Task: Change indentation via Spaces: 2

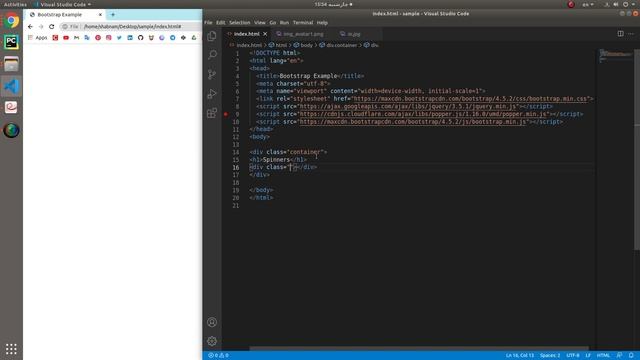Action: 550,356
